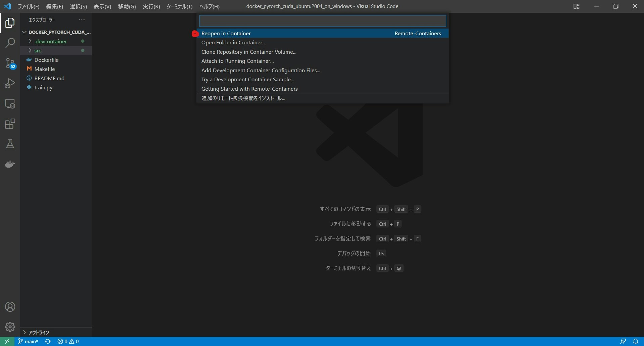The height and width of the screenshot is (346, 644).
Task: Open Remote Explorer view
Action: point(10,104)
